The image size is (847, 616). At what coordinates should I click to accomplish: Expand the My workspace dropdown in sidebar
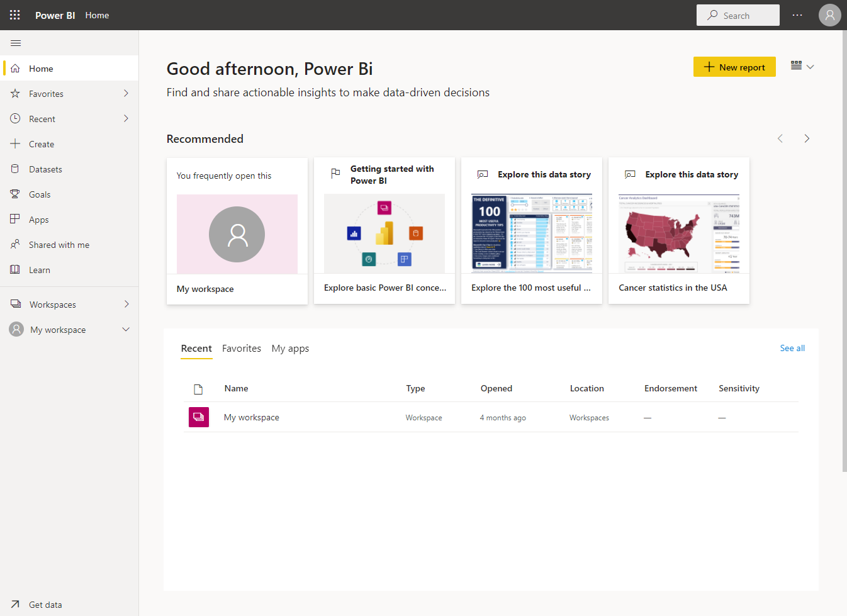tap(126, 329)
